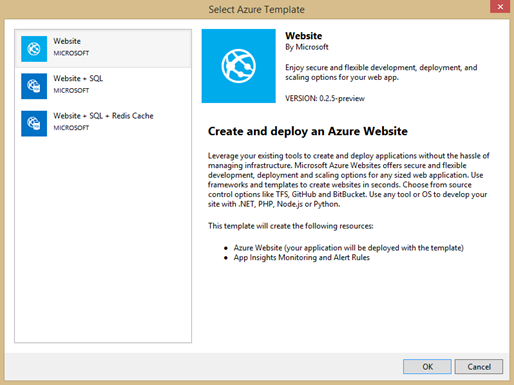Click the "Azure Website (your application..." bullet
The height and width of the screenshot is (385, 514).
point(349,248)
